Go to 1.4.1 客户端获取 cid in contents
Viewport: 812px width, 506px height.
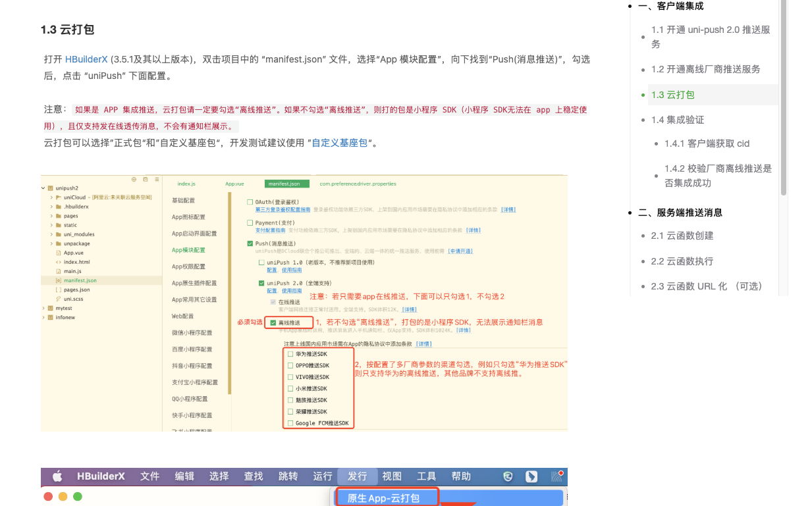[707, 143]
